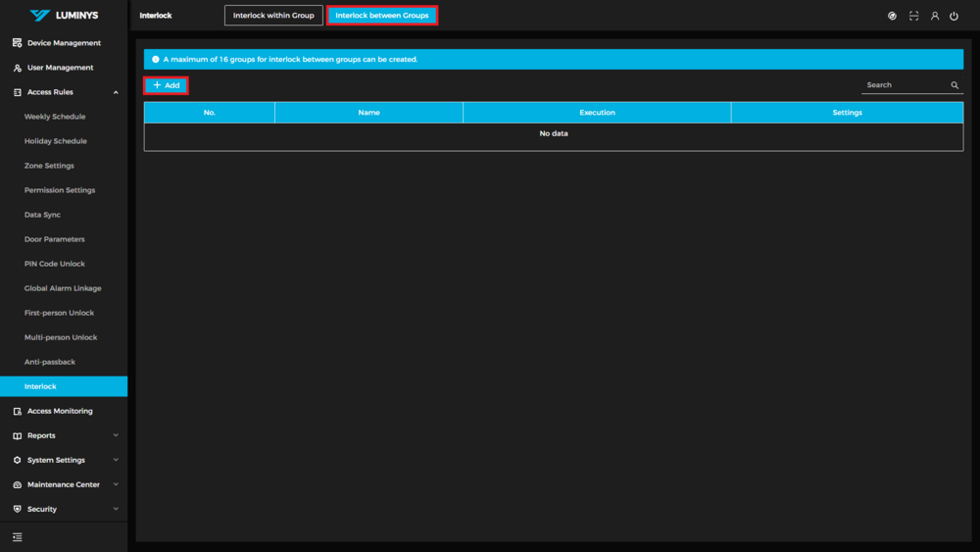Click the compass icon in top bar
The image size is (980, 552).
[892, 16]
